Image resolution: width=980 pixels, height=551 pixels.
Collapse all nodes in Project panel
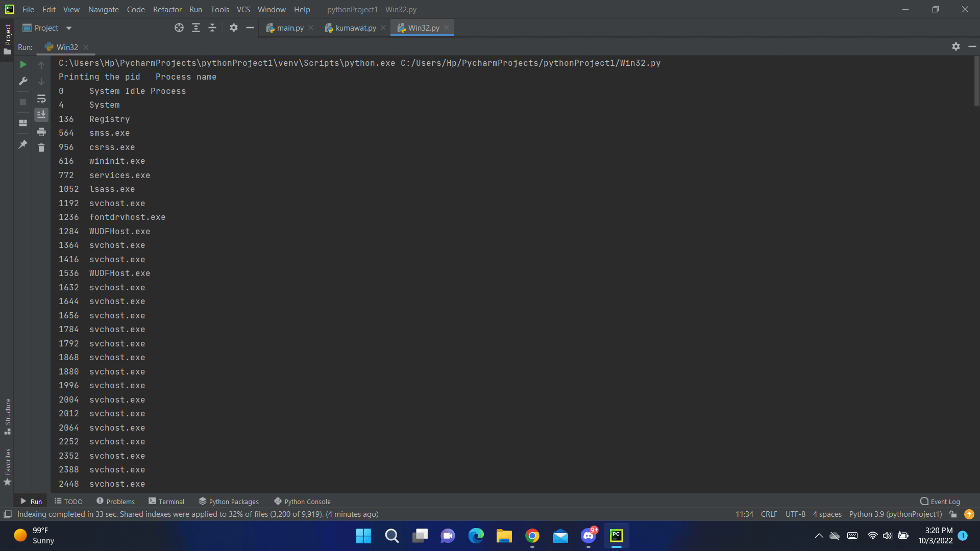[213, 28]
